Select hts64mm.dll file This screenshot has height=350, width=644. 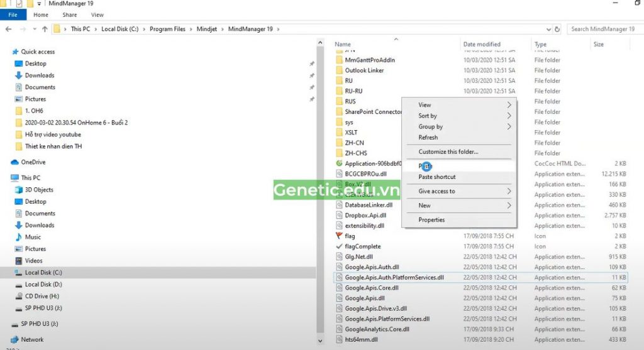361,340
